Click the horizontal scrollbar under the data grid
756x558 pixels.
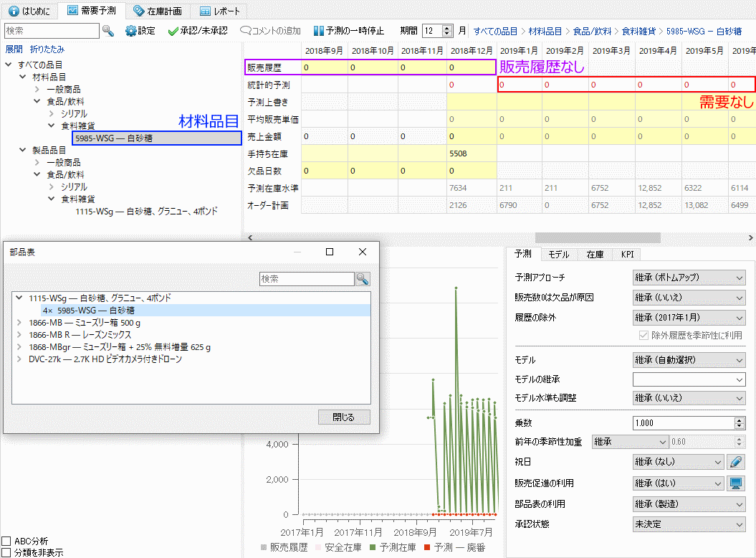click(598, 237)
